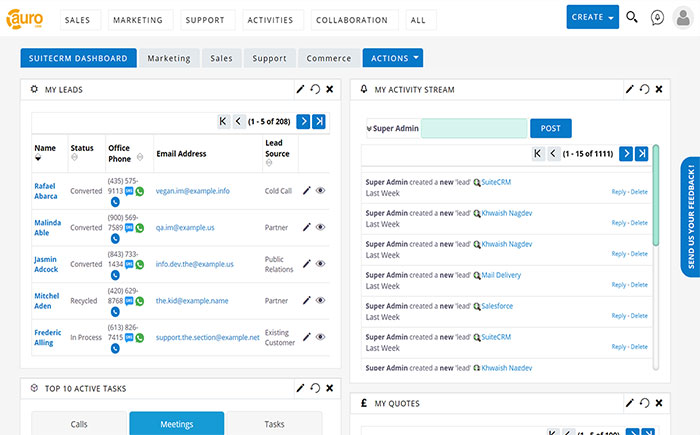Click the activity stream post text field

[x=474, y=129]
